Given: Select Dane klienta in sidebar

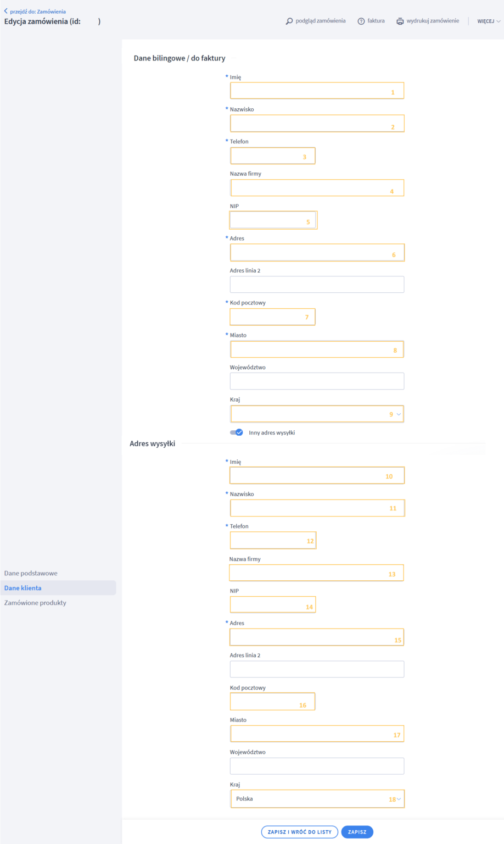Looking at the screenshot, I should 23,588.
